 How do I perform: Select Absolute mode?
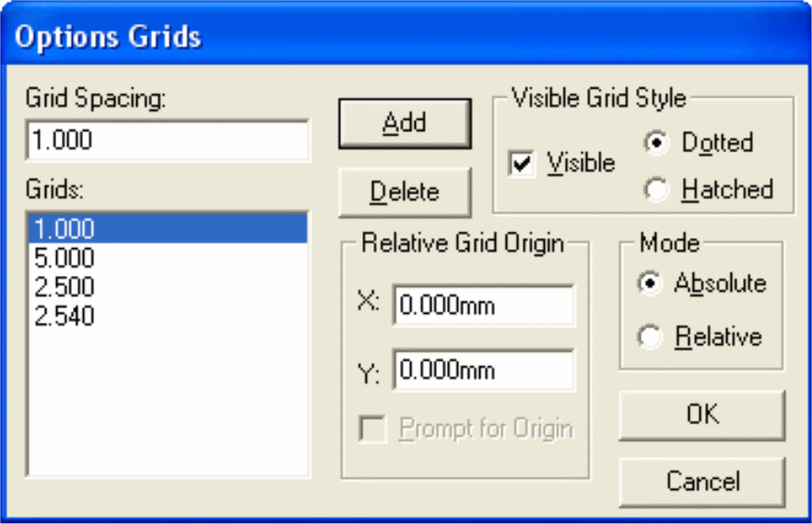(651, 283)
